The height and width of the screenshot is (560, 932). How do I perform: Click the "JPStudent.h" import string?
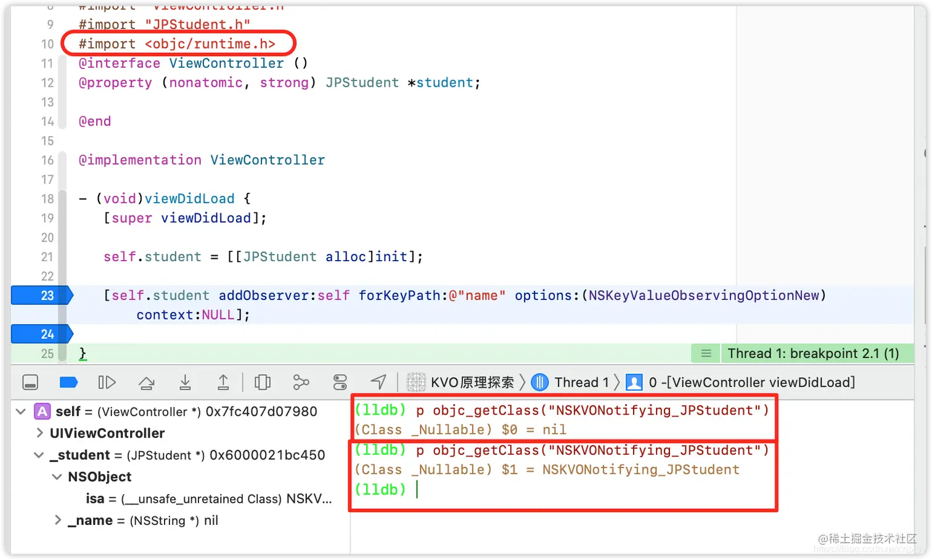tap(197, 25)
